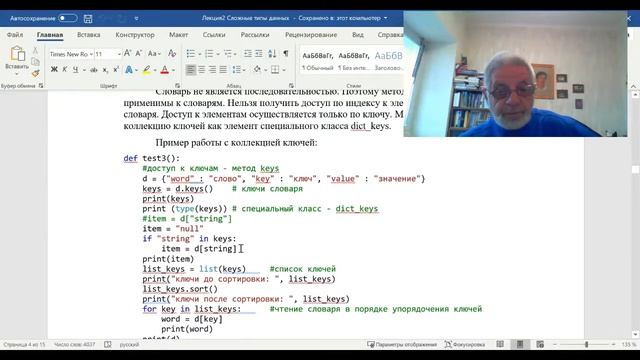Image resolution: width=640 pixels, height=360 pixels.
Task: Open the font size 11 dropdown
Action: pos(119,54)
